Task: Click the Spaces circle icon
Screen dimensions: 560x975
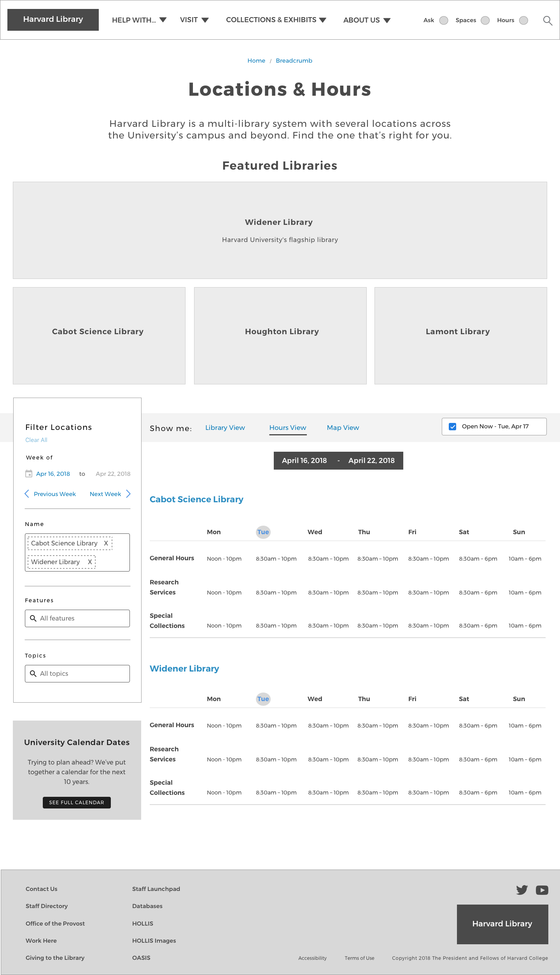Action: pos(485,20)
